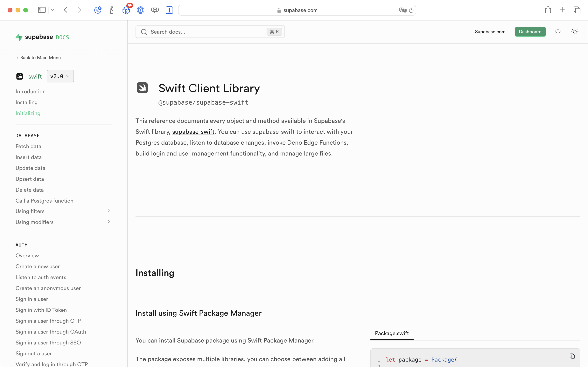Reload the page with the refresh control
This screenshot has height=367, width=588.
click(x=411, y=10)
